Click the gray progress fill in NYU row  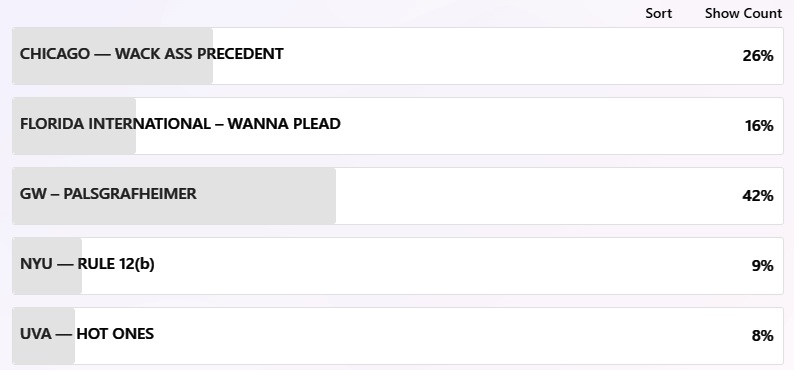click(x=47, y=266)
